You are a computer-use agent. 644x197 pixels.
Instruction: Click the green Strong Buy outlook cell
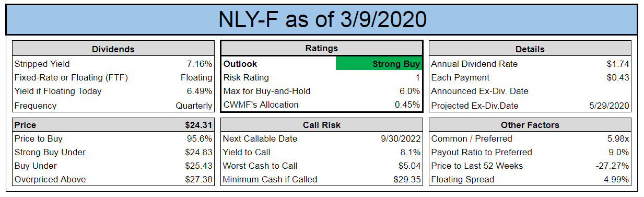[x=379, y=64]
